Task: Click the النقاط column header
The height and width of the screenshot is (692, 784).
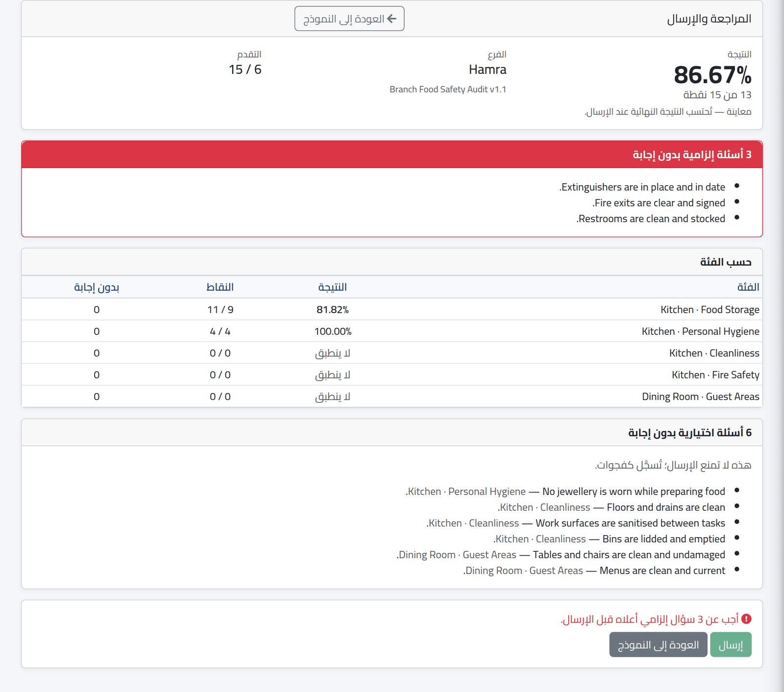Action: point(220,287)
